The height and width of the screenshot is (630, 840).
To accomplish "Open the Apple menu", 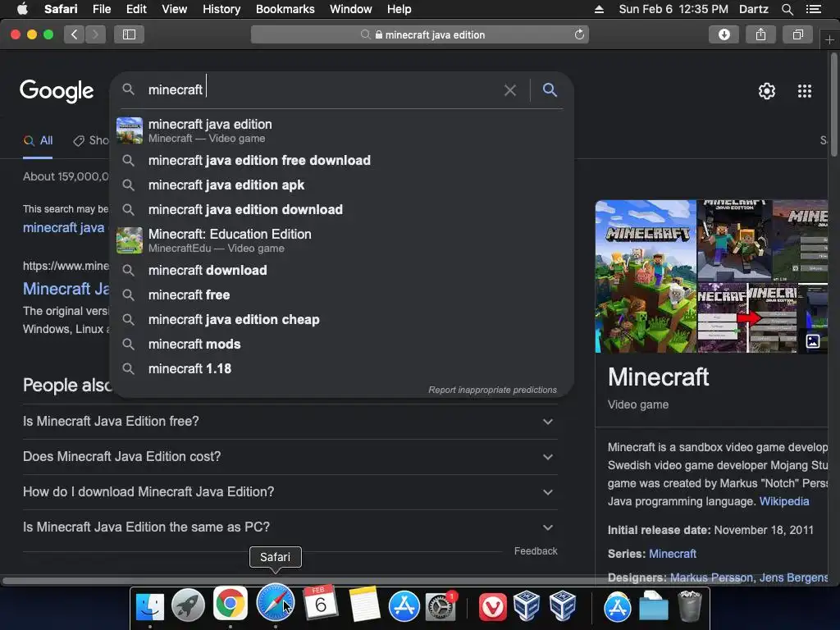I will [x=22, y=9].
